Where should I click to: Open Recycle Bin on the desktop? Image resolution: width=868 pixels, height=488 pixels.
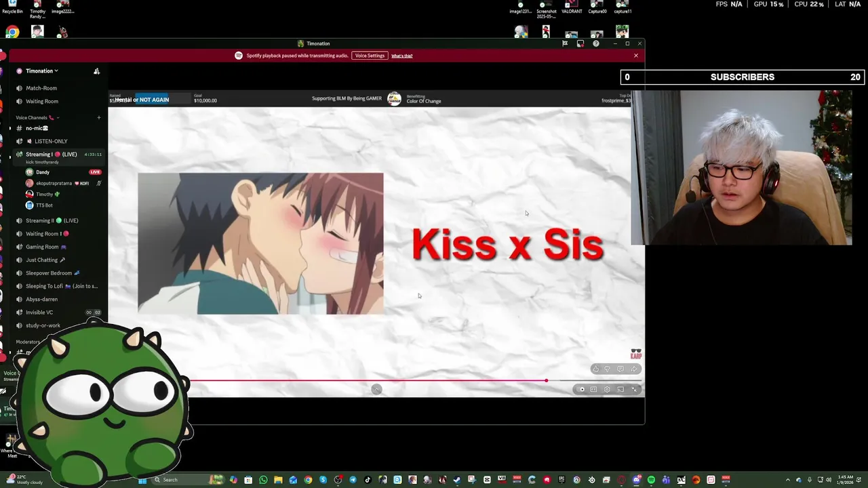click(x=12, y=7)
